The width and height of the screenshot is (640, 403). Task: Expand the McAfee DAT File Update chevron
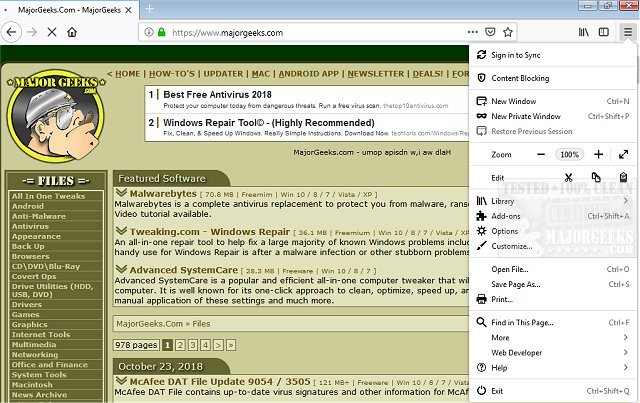(121, 381)
